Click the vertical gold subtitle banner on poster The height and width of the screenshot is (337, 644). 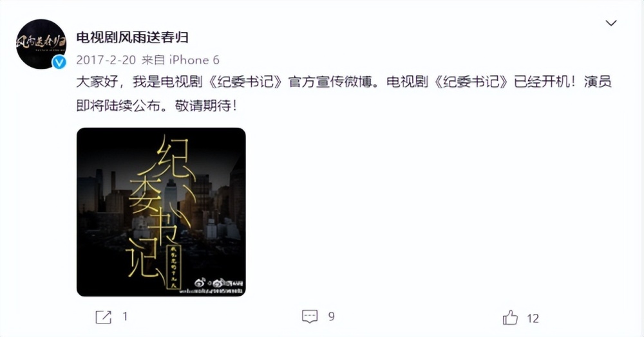point(173,266)
